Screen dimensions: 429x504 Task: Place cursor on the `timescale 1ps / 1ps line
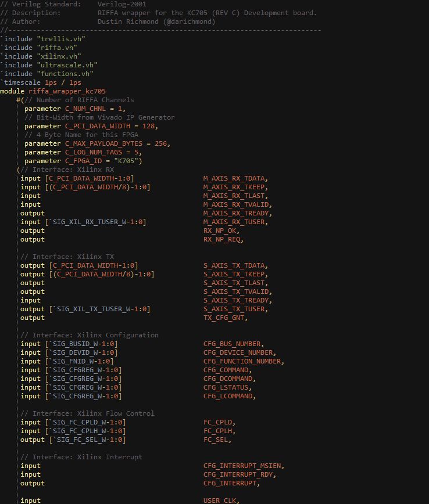click(x=41, y=82)
